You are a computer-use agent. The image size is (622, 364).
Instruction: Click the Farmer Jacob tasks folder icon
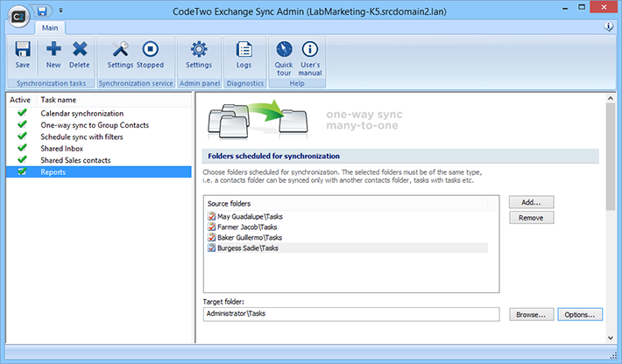pos(211,227)
